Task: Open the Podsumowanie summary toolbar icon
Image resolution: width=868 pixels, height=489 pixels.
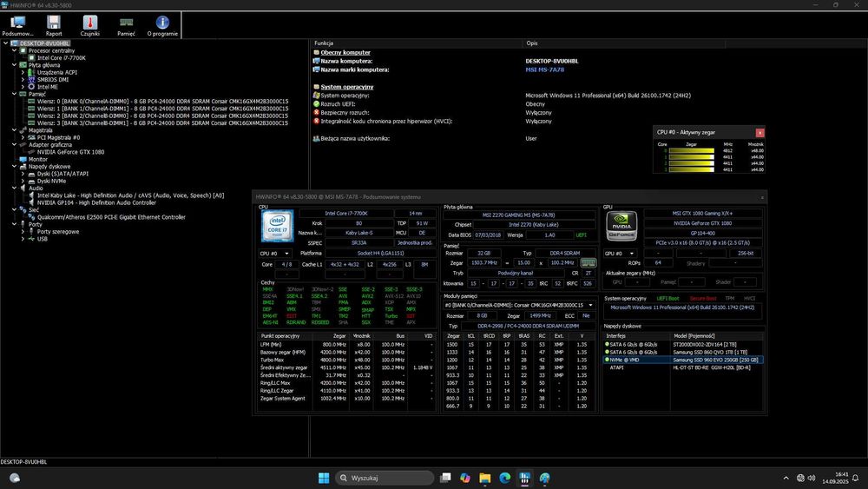Action: coord(17,23)
